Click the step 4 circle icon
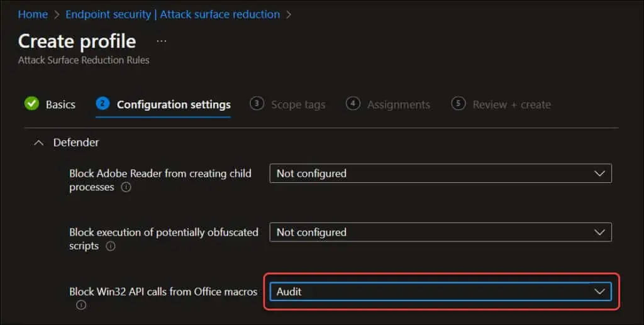Screen dimensions: 644x325 point(353,103)
